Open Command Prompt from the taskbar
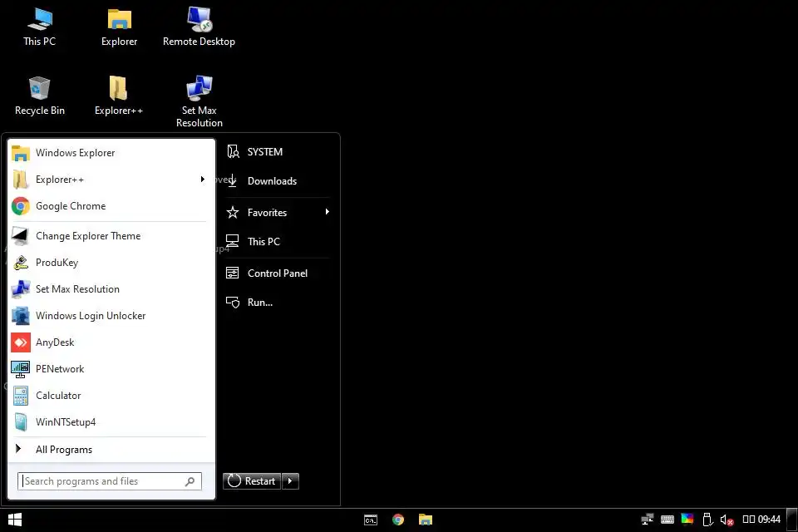Image resolution: width=798 pixels, height=532 pixels. pos(371,520)
